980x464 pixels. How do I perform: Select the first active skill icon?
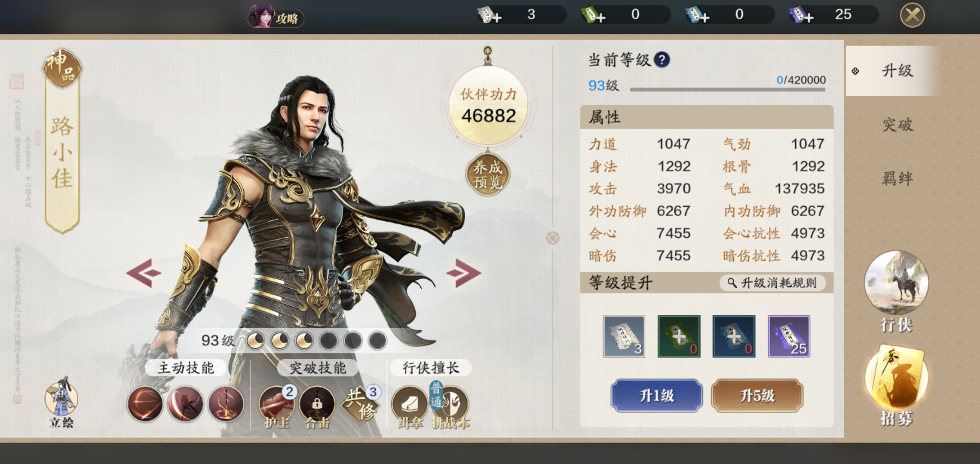[145, 404]
